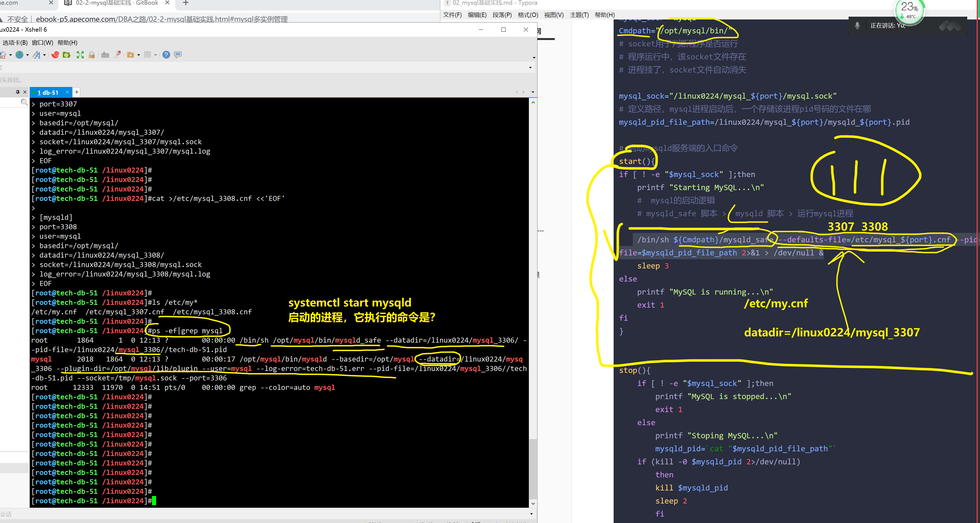Open the 选项卡(B) menu in Xshell
The height and width of the screenshot is (523, 980).
click(x=15, y=43)
